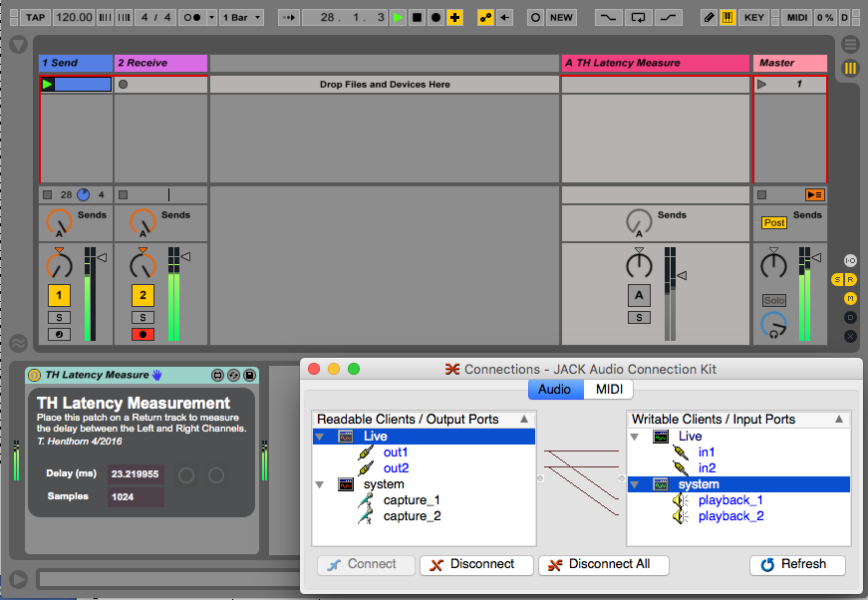868x600 pixels.
Task: Click the 120.00 tempo field
Action: point(74,18)
